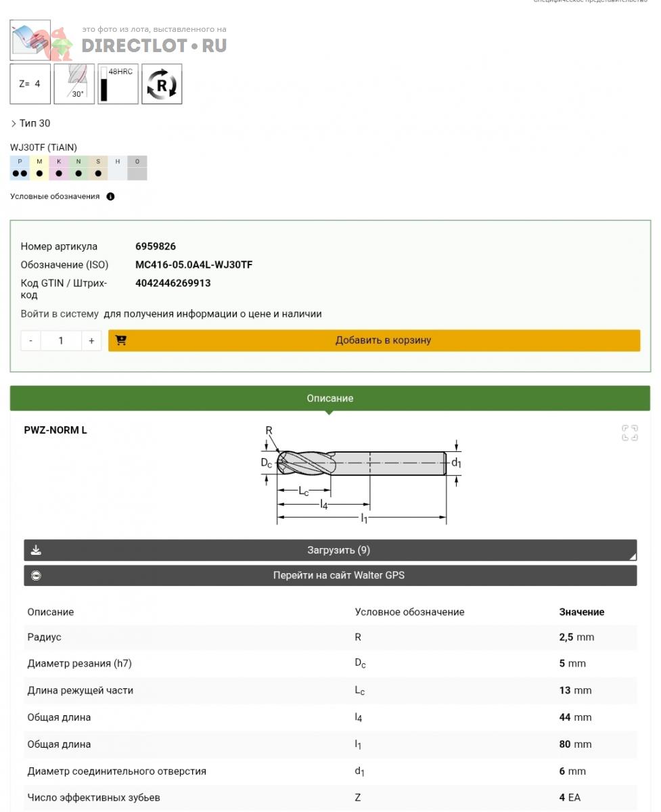Screen dimensions: 661x812
Task: Select the Описание tab
Action: [330, 399]
